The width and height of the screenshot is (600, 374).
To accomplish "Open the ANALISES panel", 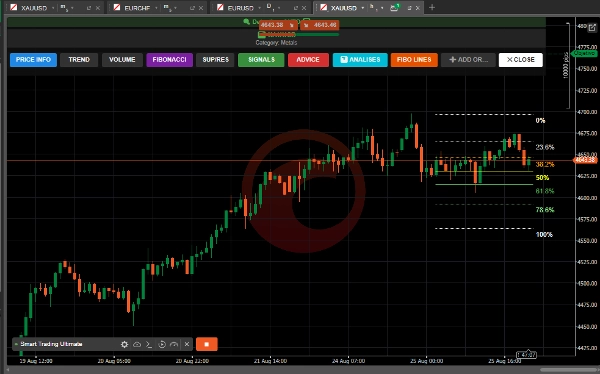I will (360, 60).
